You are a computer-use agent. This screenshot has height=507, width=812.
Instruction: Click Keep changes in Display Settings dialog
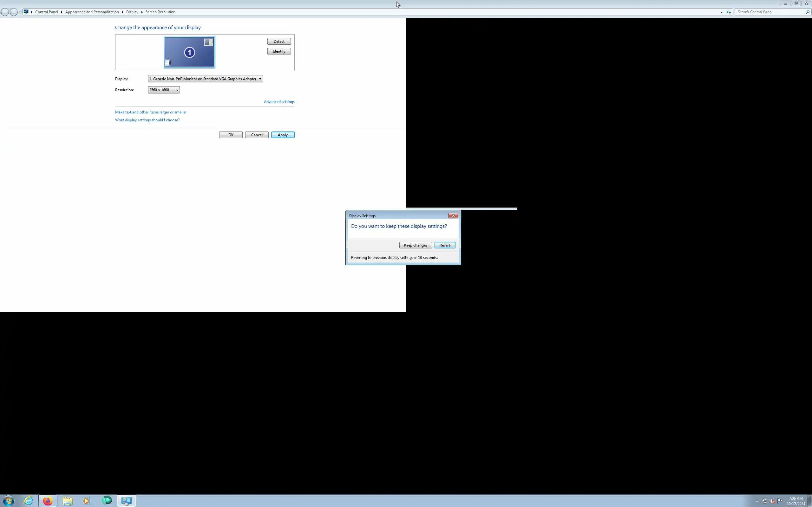(x=416, y=245)
